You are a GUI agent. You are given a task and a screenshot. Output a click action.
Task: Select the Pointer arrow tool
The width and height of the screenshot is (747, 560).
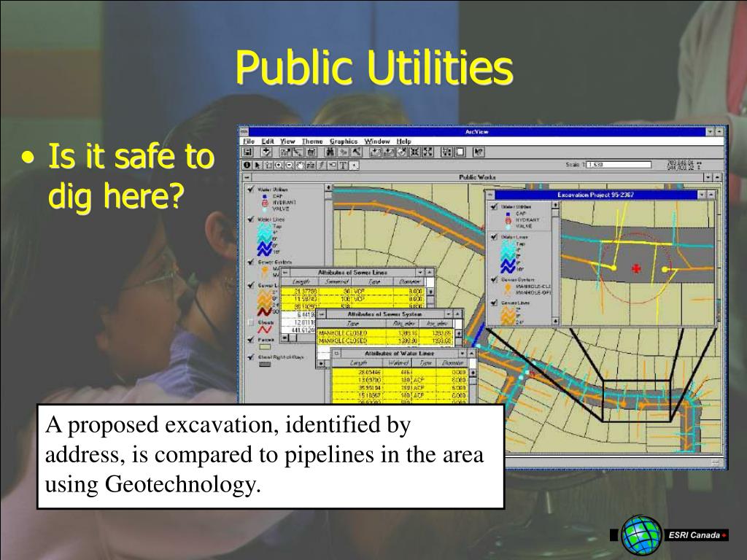point(258,166)
